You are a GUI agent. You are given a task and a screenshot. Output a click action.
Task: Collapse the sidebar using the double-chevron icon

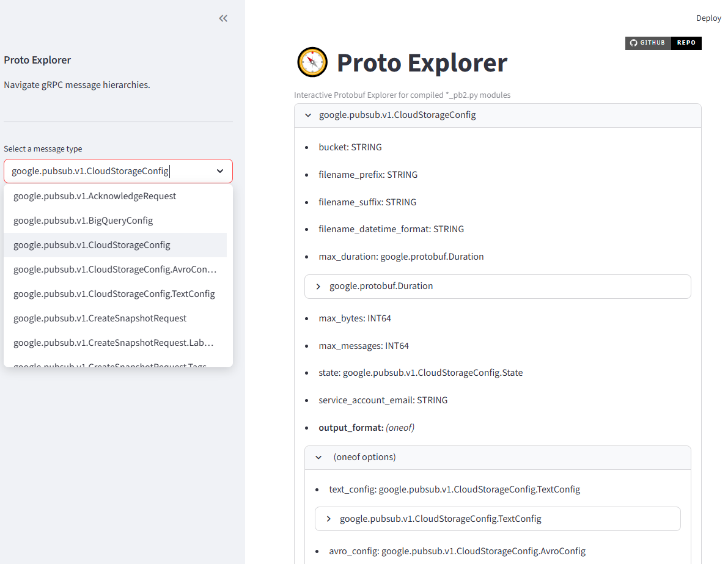(x=222, y=18)
